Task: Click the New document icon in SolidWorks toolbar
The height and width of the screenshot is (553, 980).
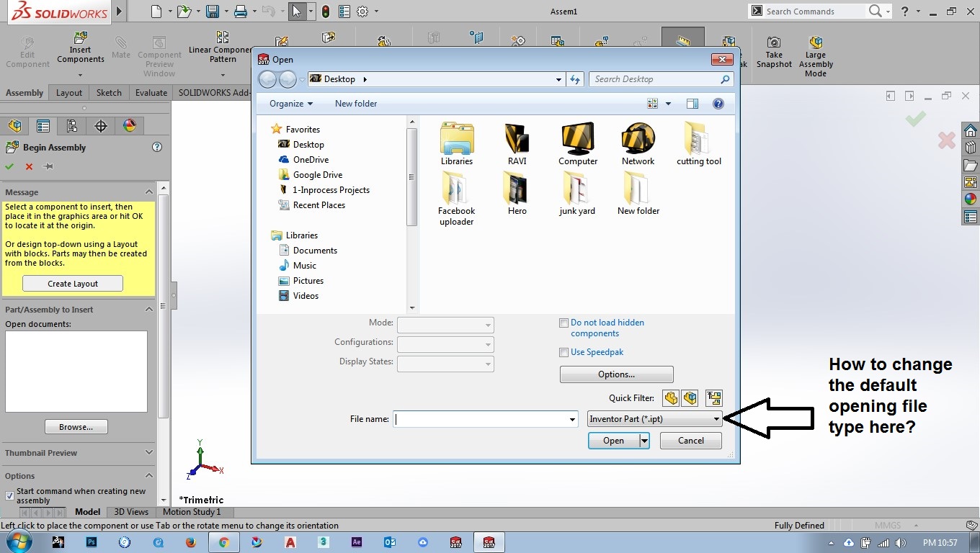Action: 156,12
